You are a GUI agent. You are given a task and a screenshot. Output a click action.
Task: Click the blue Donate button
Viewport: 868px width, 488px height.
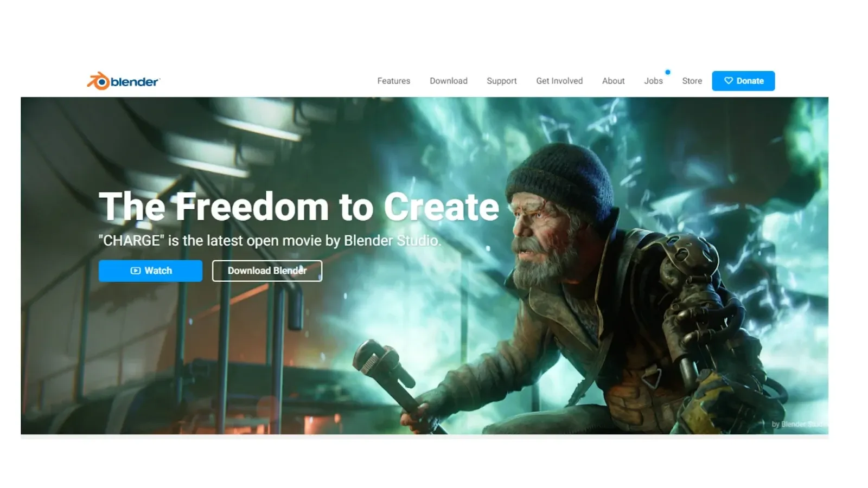pyautogui.click(x=743, y=81)
